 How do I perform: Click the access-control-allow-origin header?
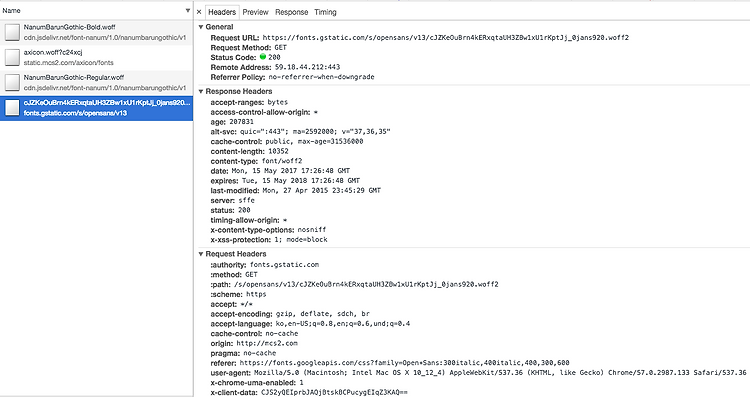[264, 112]
